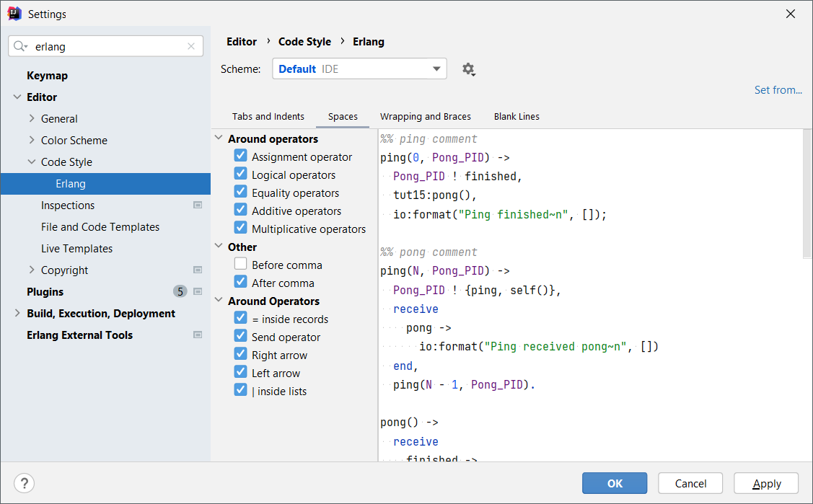813x504 pixels.
Task: Collapse the Other options group
Action: coord(219,247)
